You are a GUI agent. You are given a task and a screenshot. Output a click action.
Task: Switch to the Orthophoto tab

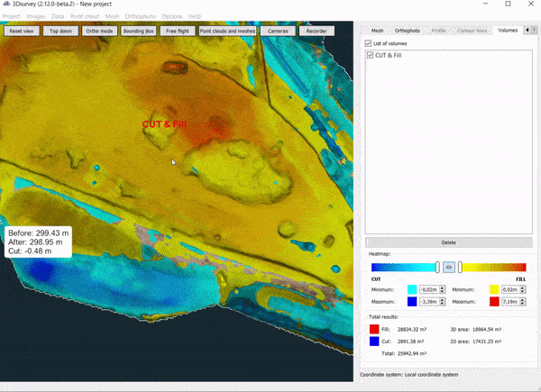tap(408, 31)
